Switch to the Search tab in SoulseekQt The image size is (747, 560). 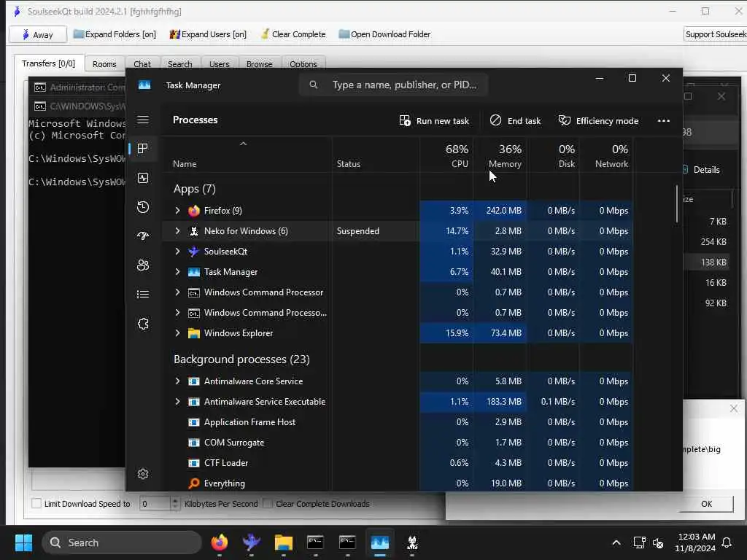point(179,64)
